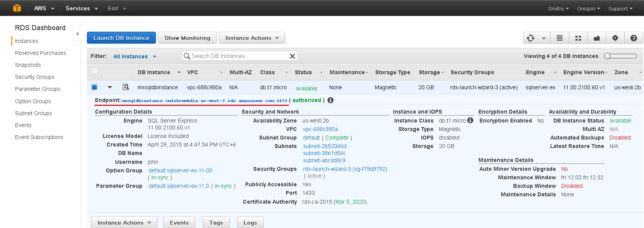Image resolution: width=644 pixels, height=228 pixels.
Task: Click the mssqldbinstance endpoint address
Action: click(205, 100)
